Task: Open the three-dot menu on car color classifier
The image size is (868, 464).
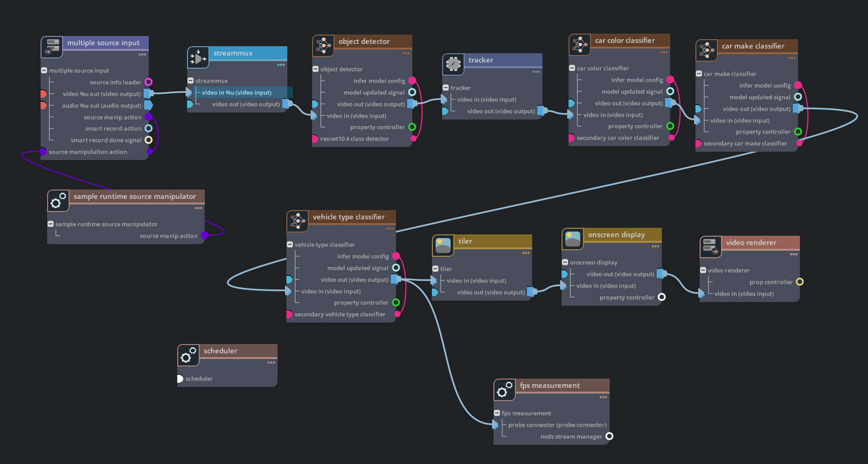Action: (664, 52)
